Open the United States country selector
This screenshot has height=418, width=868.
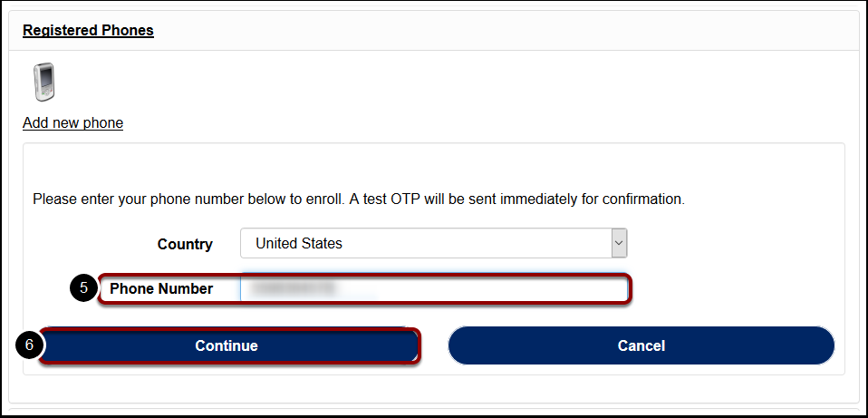click(x=433, y=243)
